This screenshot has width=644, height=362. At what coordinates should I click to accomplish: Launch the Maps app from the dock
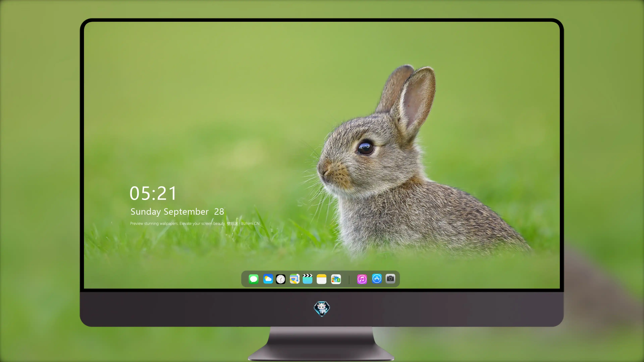coord(294,279)
